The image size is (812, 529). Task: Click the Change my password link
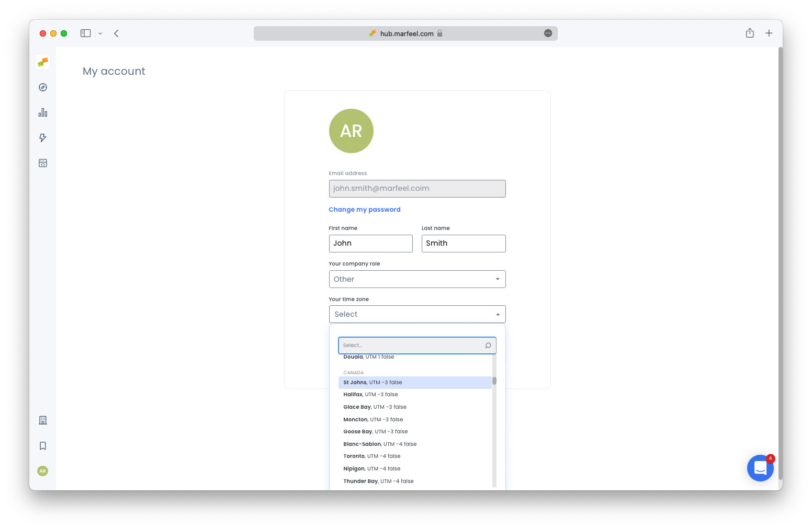coord(364,209)
